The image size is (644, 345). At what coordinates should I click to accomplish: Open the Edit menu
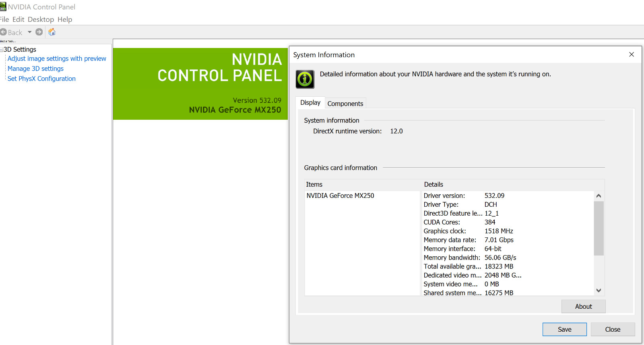click(19, 19)
